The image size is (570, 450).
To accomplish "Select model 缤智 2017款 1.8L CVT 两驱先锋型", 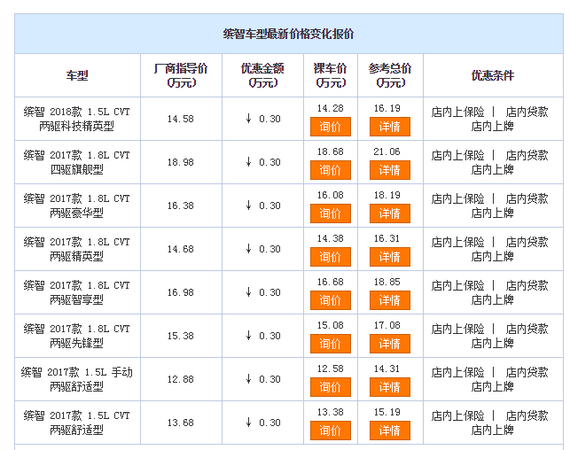I will 77,336.
